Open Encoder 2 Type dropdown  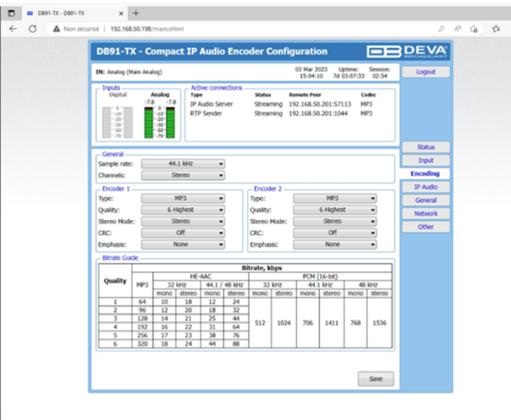tap(335, 198)
